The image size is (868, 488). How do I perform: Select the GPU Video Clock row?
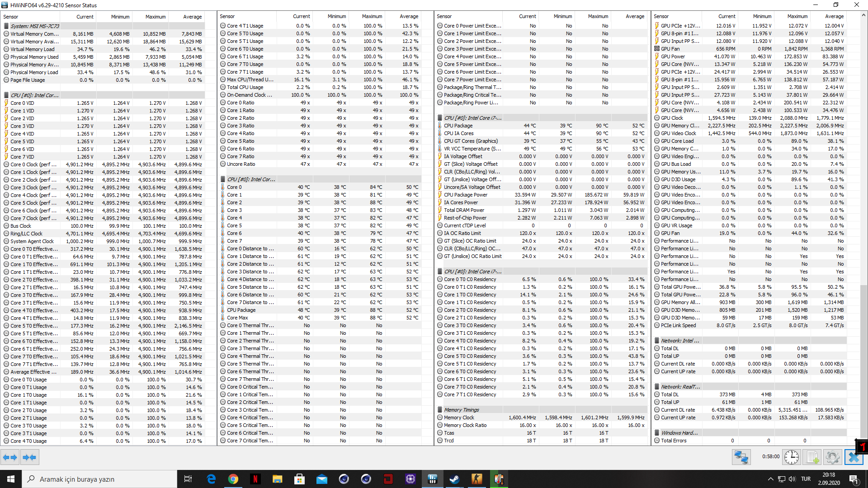[750, 133]
